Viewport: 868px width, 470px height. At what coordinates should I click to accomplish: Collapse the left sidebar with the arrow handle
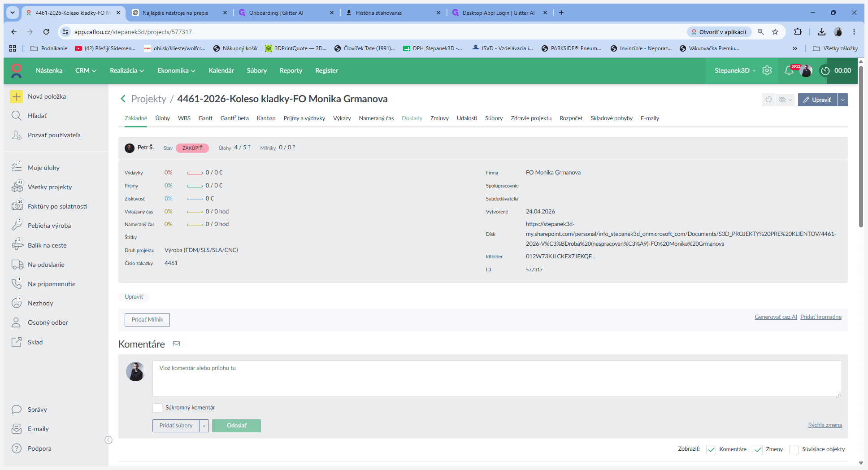tap(108, 440)
